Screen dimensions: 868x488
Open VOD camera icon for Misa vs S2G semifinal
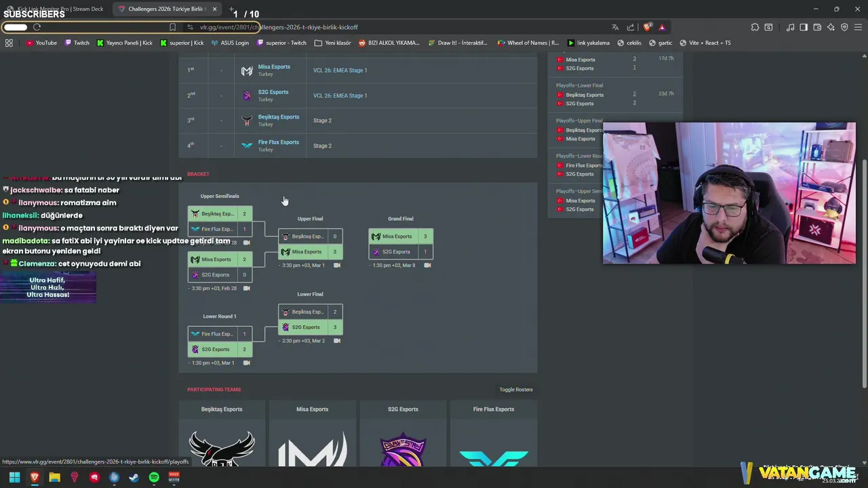click(246, 288)
